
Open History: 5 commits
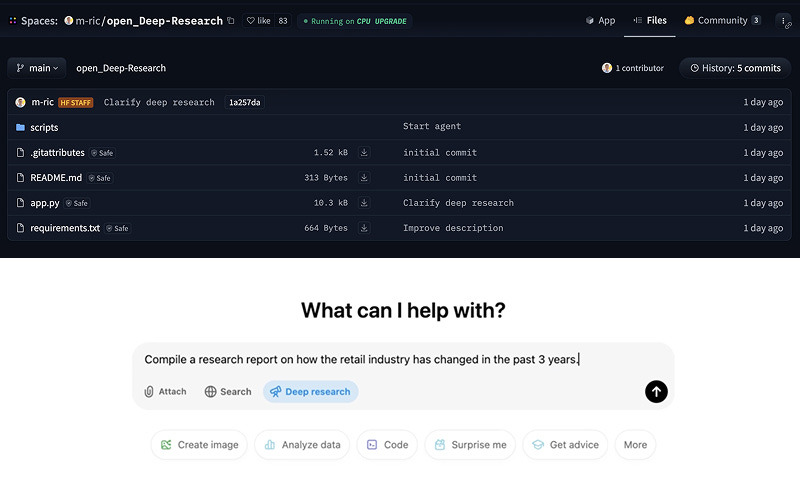pos(735,68)
